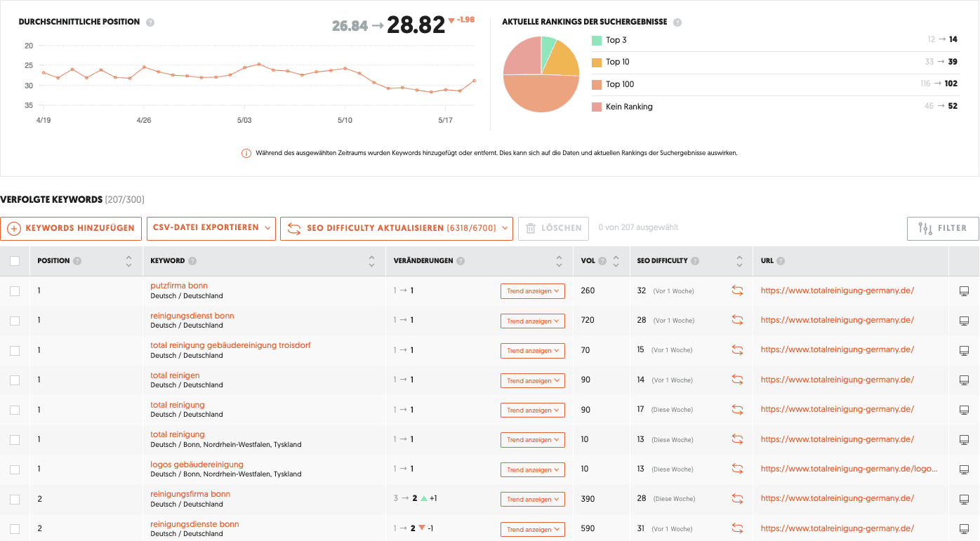Viewport: 980px width, 541px height.
Task: Select checkbox for reinigungsfirma bonn row
Action: 15,500
